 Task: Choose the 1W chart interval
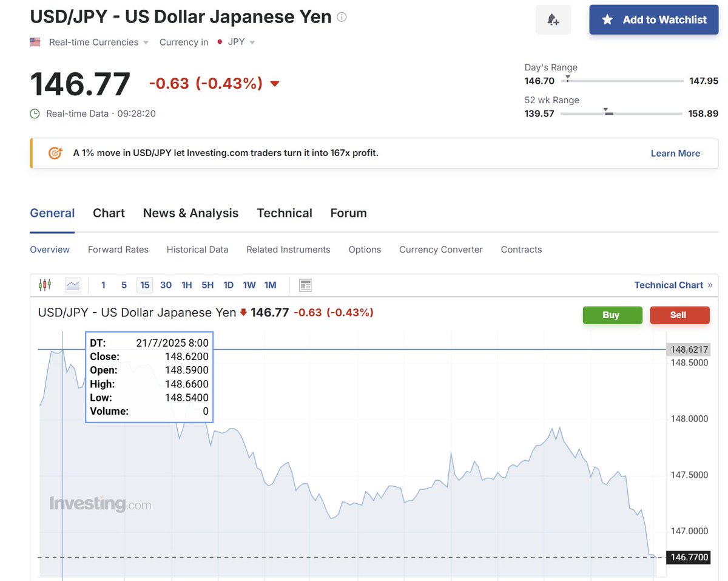tap(249, 285)
